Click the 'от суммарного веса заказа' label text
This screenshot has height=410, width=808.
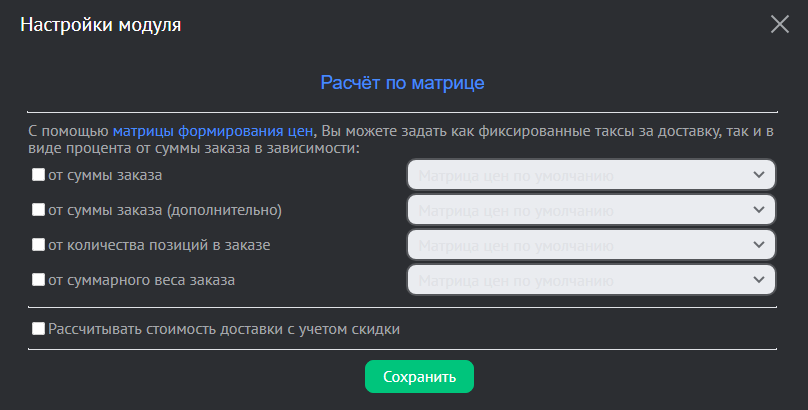(141, 280)
